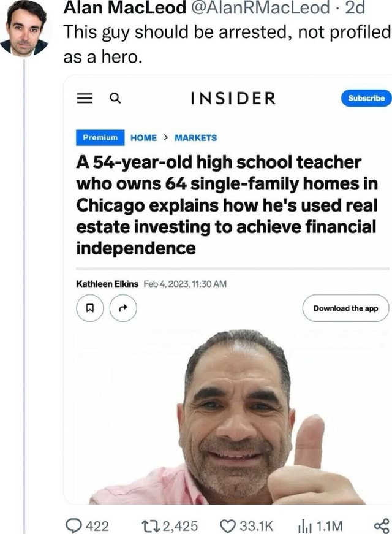Screen dimensions: 392x534
Task: Click the Download the app button
Action: (x=345, y=308)
